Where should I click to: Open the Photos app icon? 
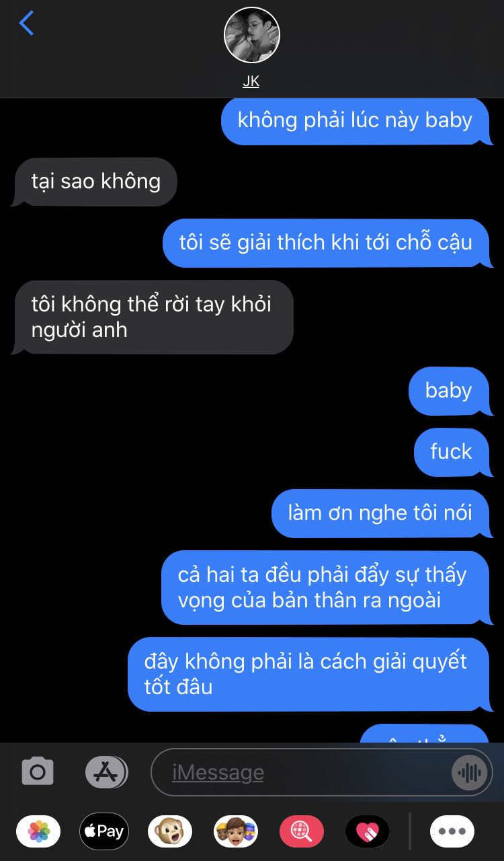(38, 831)
